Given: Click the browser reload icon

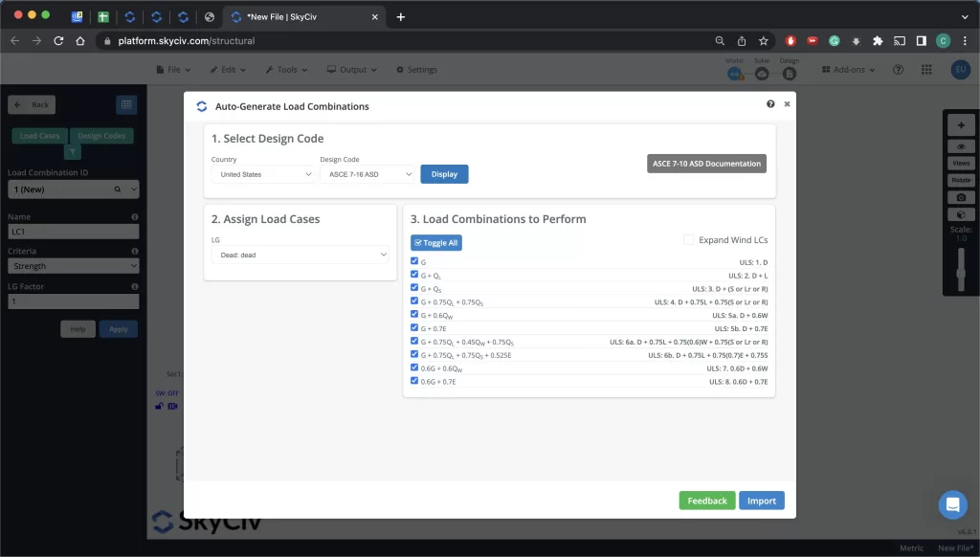Looking at the screenshot, I should click(58, 40).
